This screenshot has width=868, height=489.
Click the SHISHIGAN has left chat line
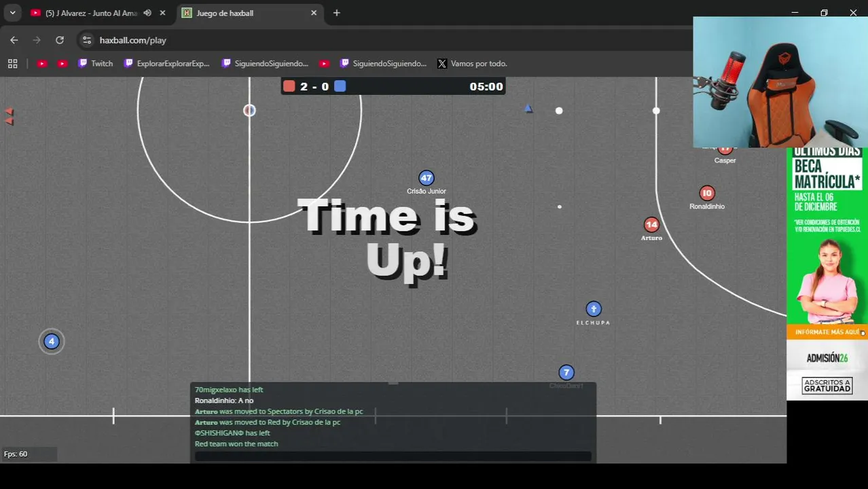click(232, 433)
